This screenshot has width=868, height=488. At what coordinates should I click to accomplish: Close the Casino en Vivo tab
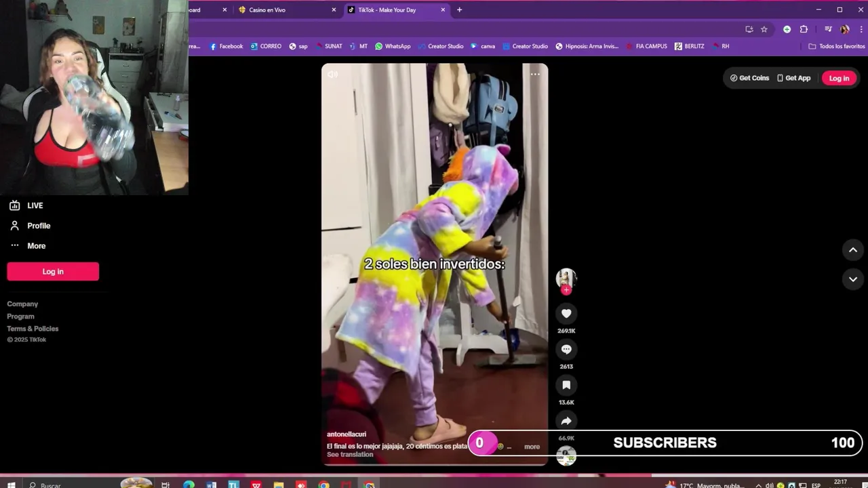click(x=334, y=10)
